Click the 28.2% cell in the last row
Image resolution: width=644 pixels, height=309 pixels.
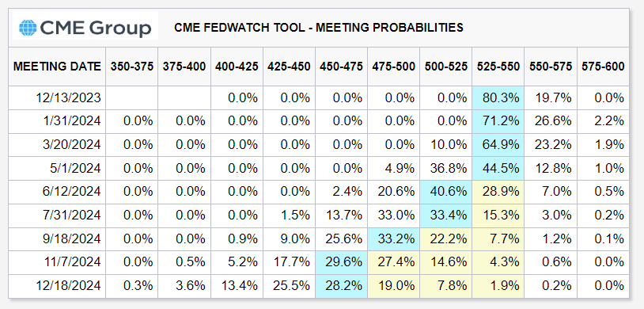[x=341, y=286]
